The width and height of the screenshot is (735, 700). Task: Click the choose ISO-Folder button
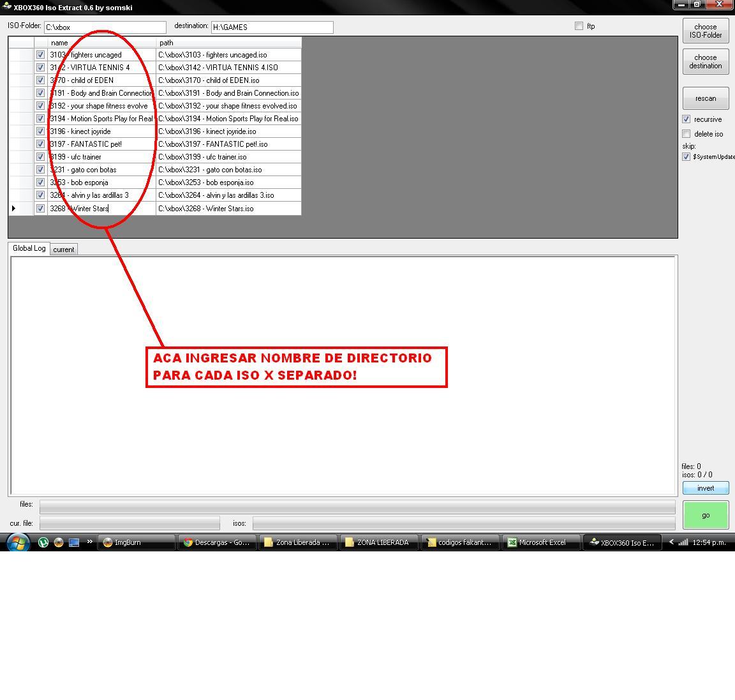click(706, 31)
